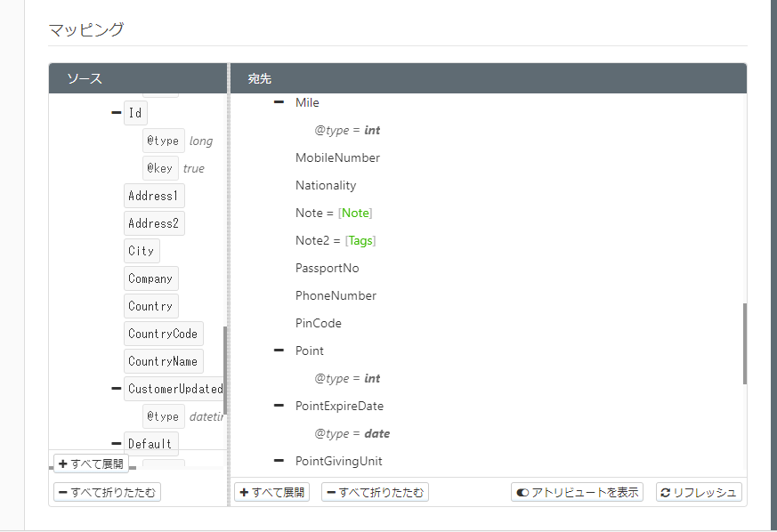The height and width of the screenshot is (532, 777).
Task: Click すべて展開 in the destination panel
Action: click(271, 492)
